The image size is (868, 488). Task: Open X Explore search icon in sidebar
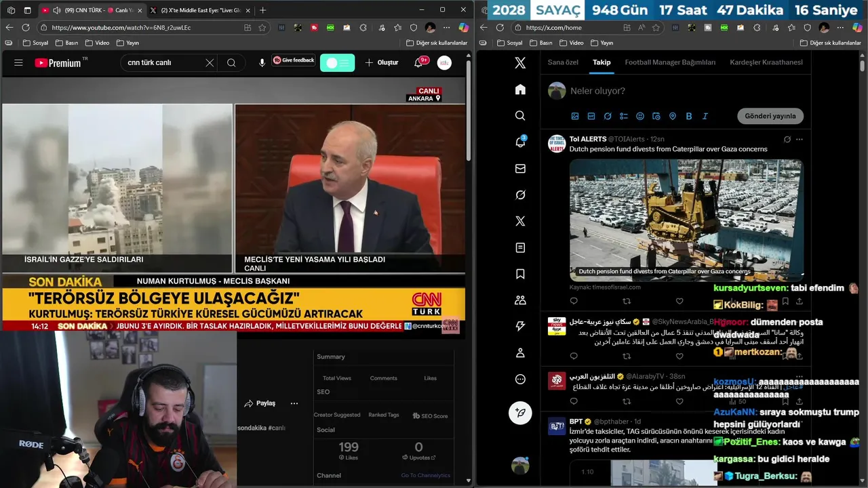click(x=520, y=116)
